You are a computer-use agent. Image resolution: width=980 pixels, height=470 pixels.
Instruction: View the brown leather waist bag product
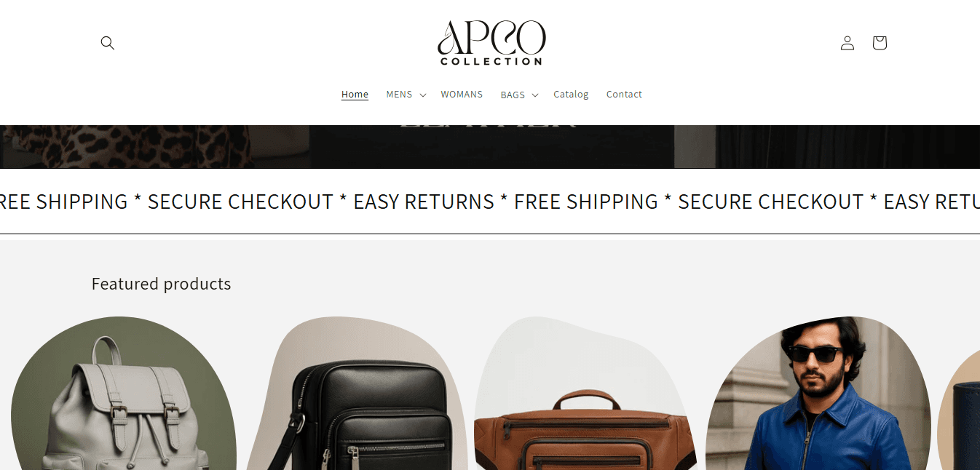(x=585, y=394)
